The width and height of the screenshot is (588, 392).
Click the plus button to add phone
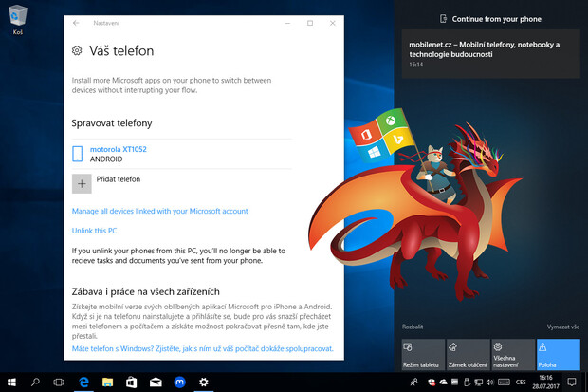[82, 183]
